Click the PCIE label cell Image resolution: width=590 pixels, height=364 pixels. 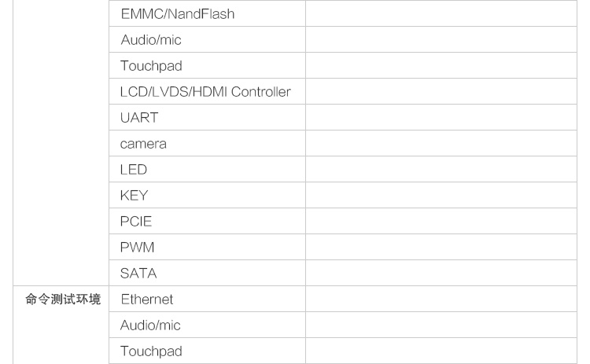(x=135, y=222)
